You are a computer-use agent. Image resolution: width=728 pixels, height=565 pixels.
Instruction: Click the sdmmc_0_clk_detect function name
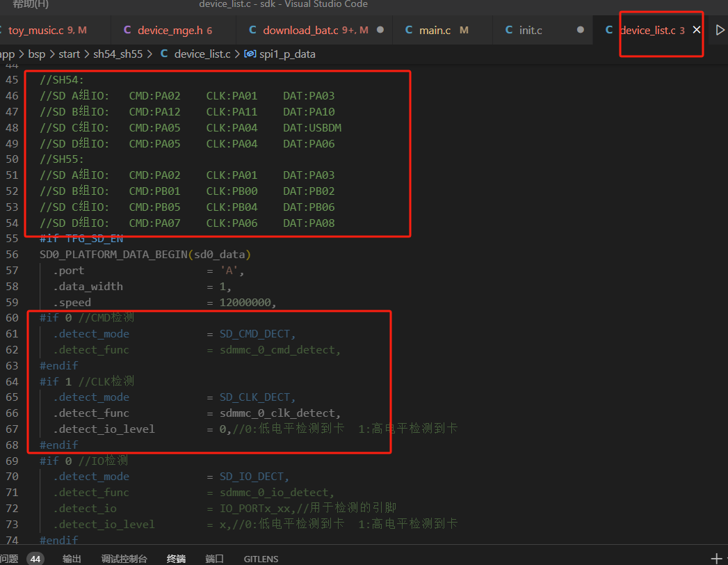[277, 413]
